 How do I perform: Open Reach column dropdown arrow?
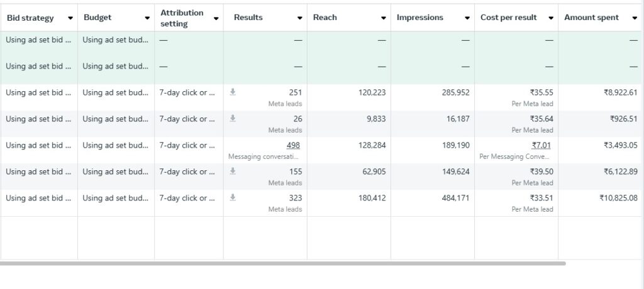coord(383,18)
